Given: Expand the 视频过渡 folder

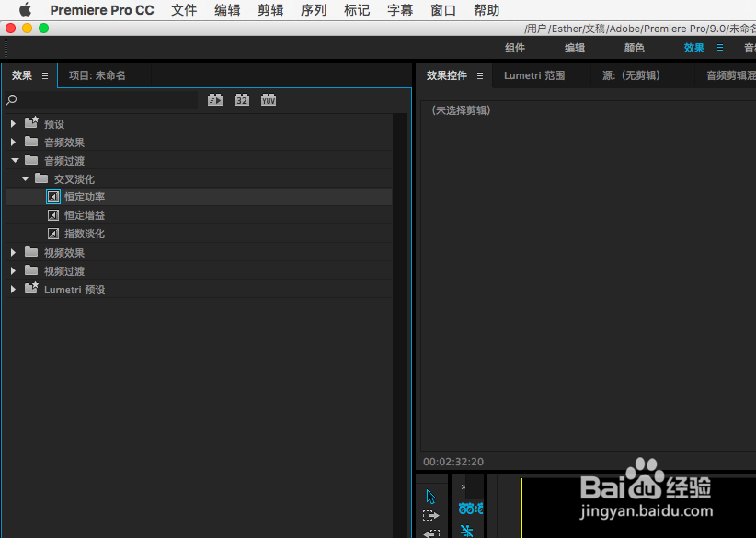Looking at the screenshot, I should pyautogui.click(x=14, y=270).
